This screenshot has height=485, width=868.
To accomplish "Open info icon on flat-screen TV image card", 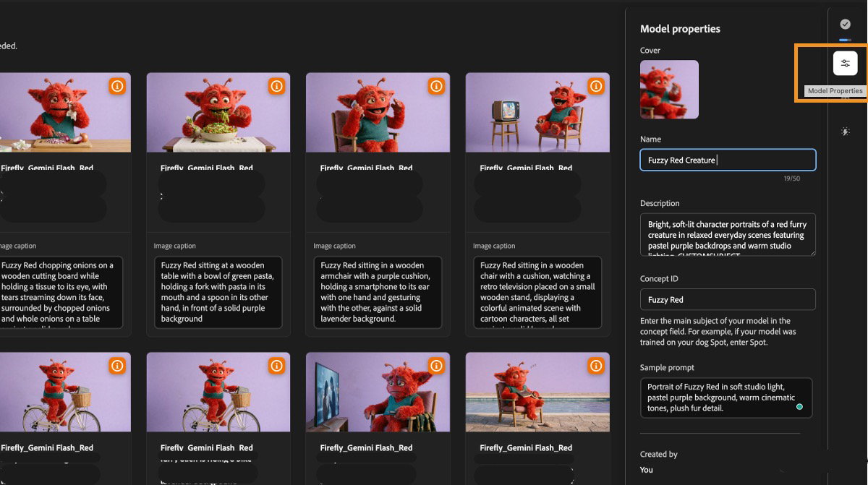I will coord(436,366).
